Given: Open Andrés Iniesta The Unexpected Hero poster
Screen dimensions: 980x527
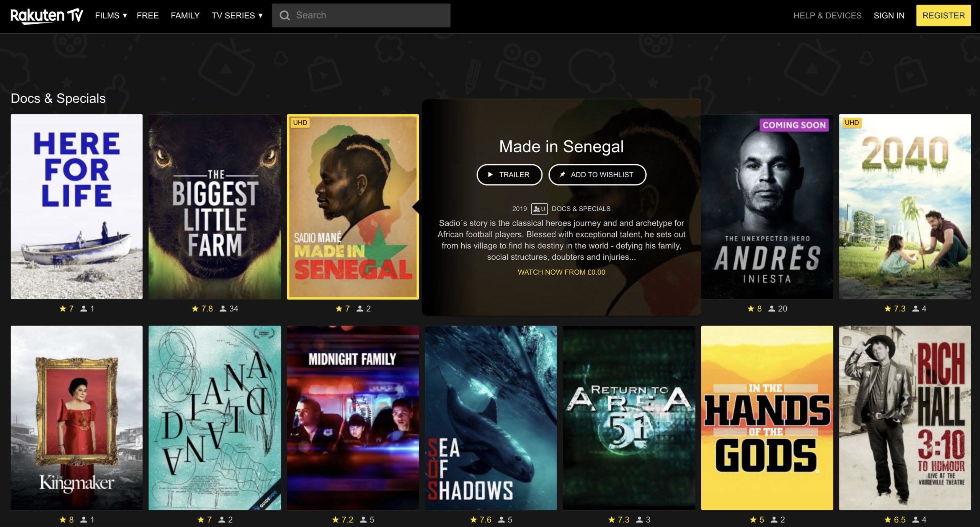Looking at the screenshot, I should [x=767, y=206].
